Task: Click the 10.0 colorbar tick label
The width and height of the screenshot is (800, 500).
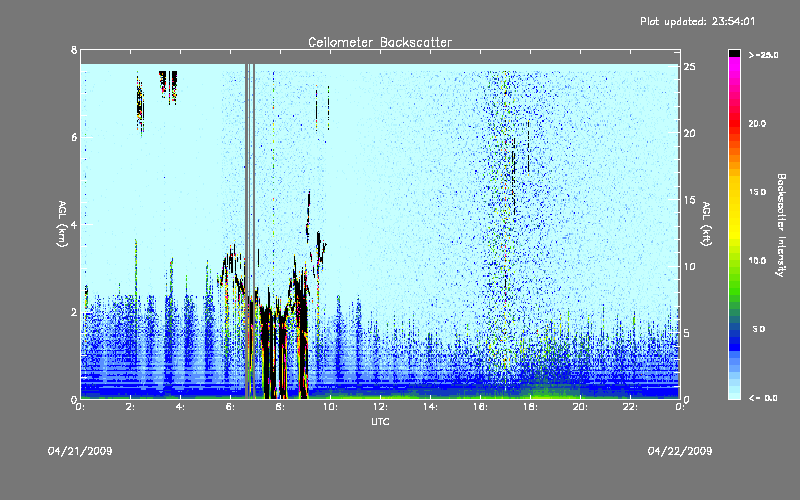Action: pyautogui.click(x=757, y=261)
